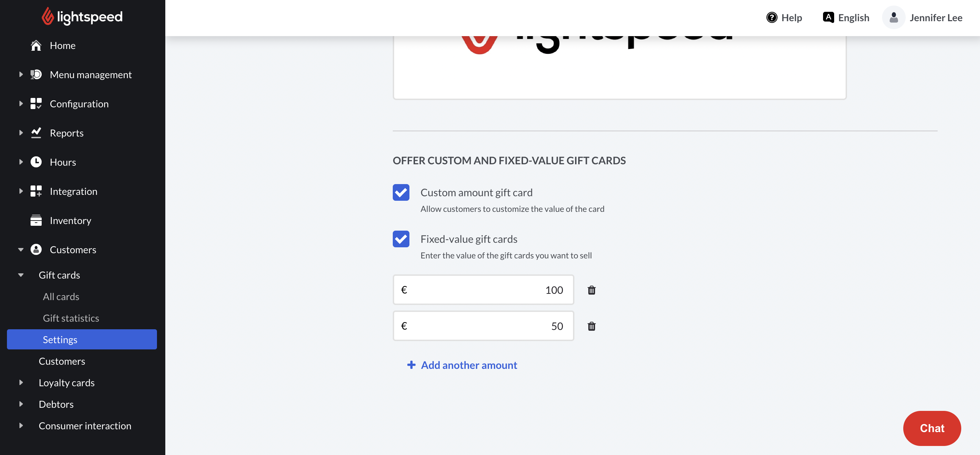Open the Jennifer Lee user avatar

point(893,18)
